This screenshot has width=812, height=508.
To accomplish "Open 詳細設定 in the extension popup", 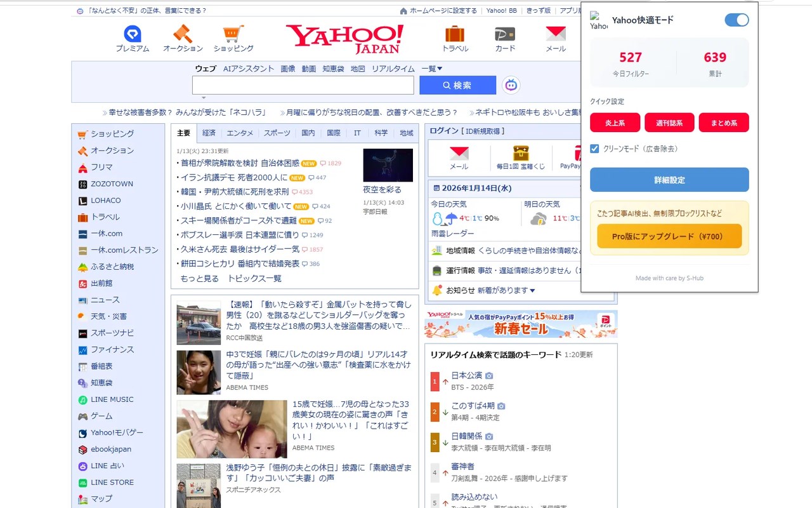I will click(669, 180).
